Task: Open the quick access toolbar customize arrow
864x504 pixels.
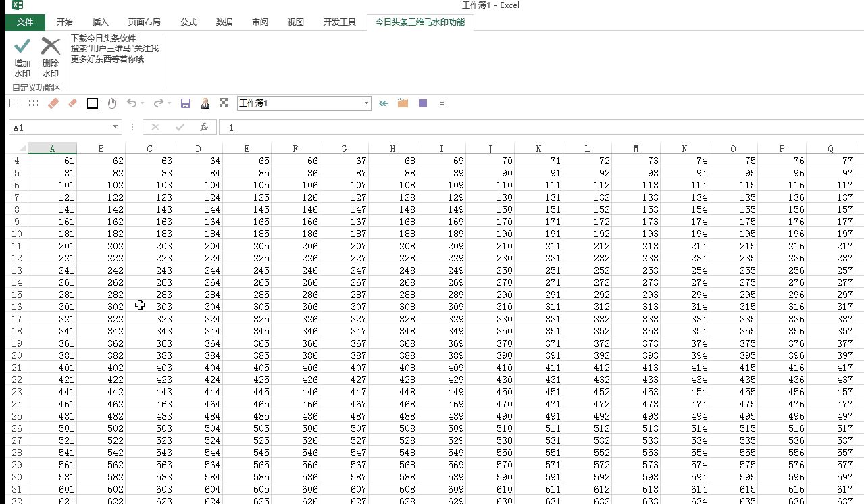Action: [442, 103]
